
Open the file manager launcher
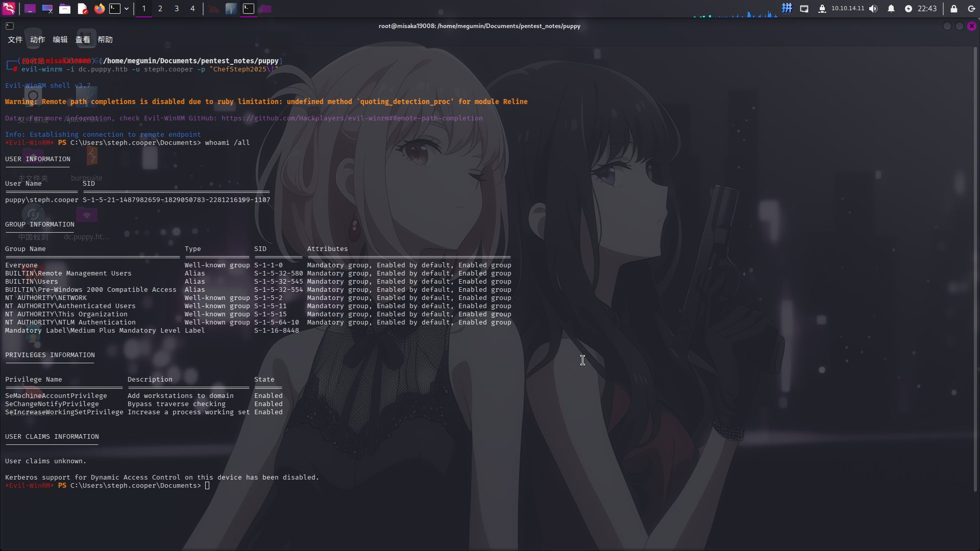point(65,9)
